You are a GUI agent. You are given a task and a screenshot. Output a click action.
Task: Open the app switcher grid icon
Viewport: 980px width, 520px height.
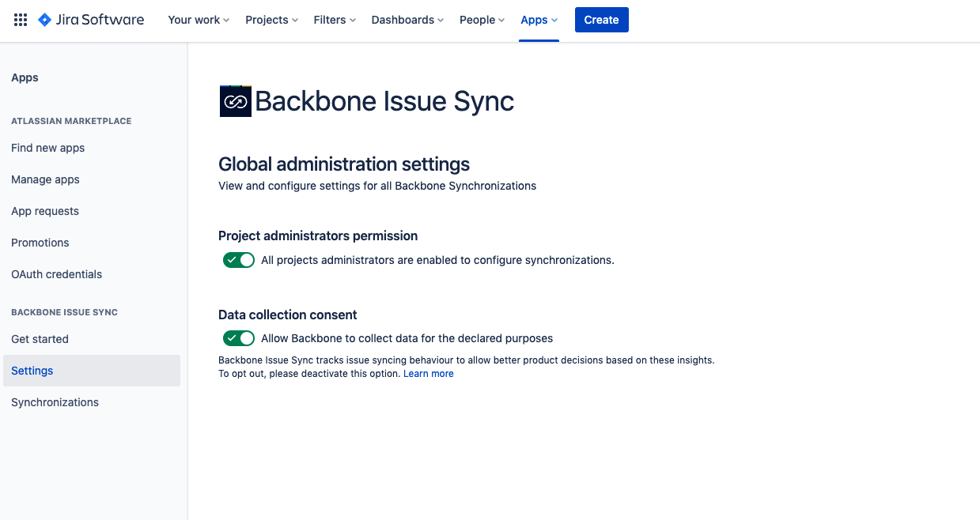[x=21, y=20]
